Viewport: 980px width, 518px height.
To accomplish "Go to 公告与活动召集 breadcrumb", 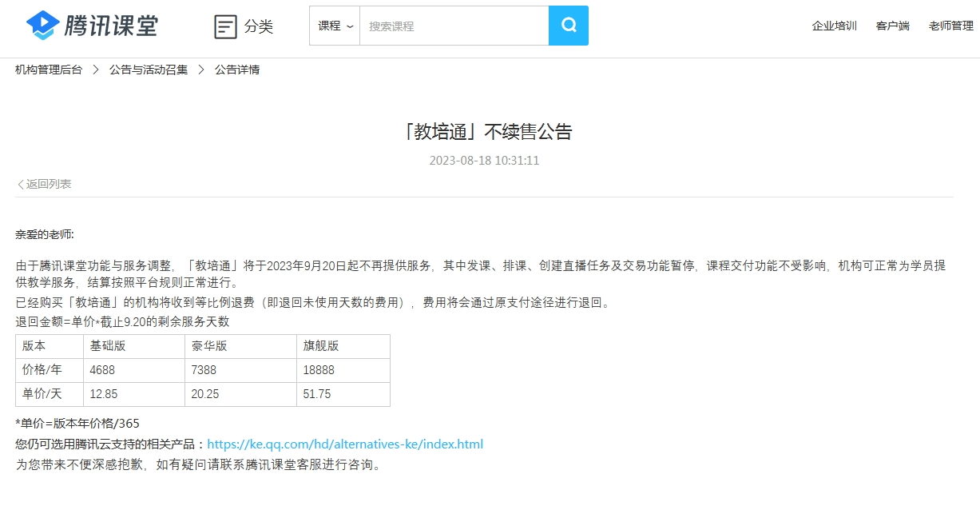I will click(149, 70).
